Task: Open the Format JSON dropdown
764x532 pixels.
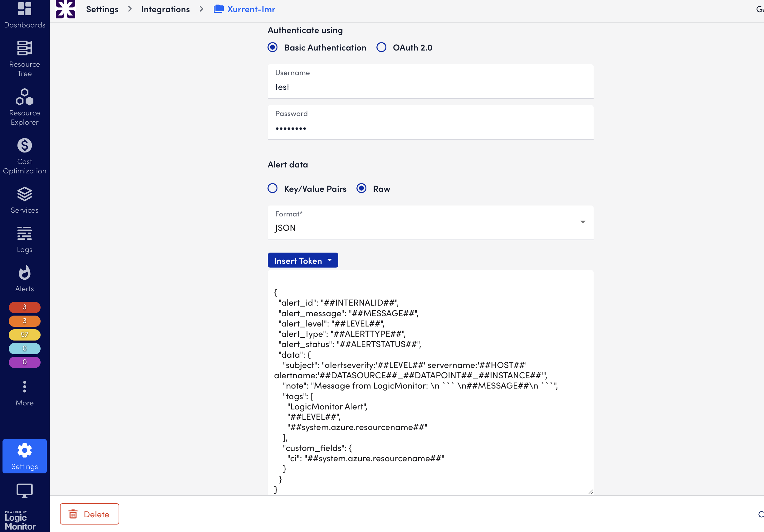Action: tap(430, 222)
